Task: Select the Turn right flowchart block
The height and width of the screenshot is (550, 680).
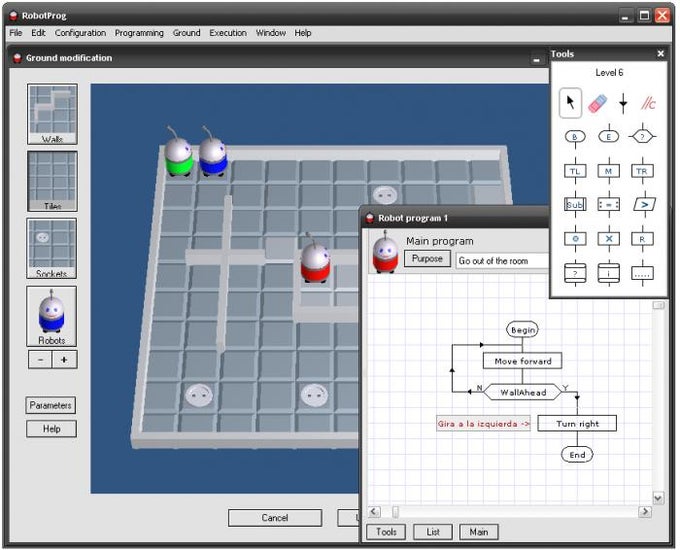Action: (577, 424)
